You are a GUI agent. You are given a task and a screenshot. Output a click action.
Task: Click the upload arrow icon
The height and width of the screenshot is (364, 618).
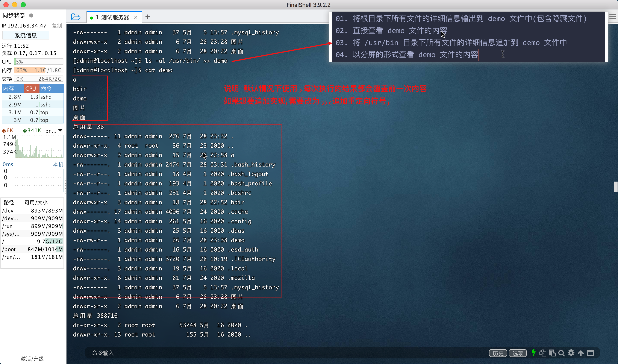pos(581,353)
